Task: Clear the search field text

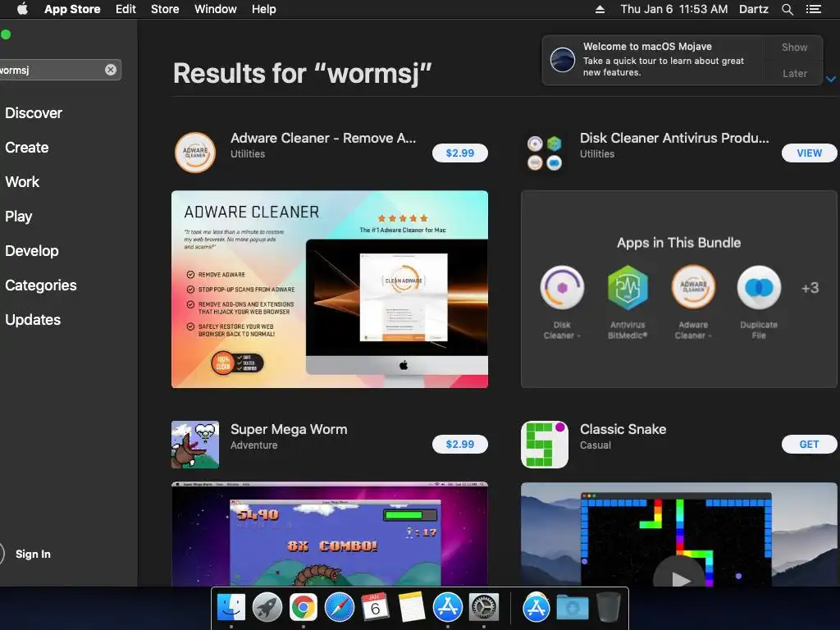Action: point(111,70)
